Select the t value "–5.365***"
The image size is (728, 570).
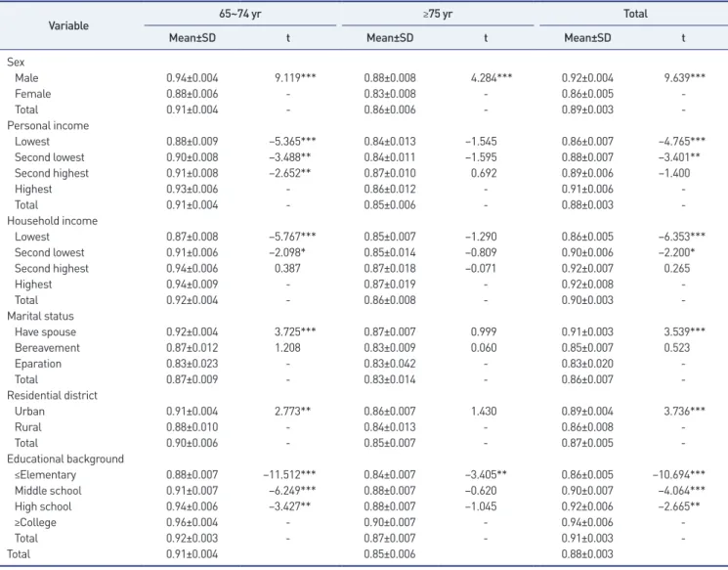[292, 141]
